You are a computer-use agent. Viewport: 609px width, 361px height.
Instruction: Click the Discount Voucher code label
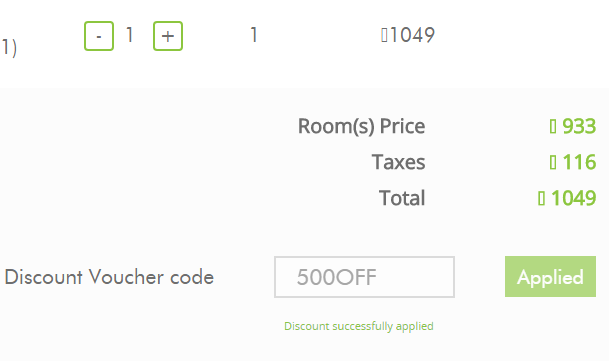(x=109, y=277)
